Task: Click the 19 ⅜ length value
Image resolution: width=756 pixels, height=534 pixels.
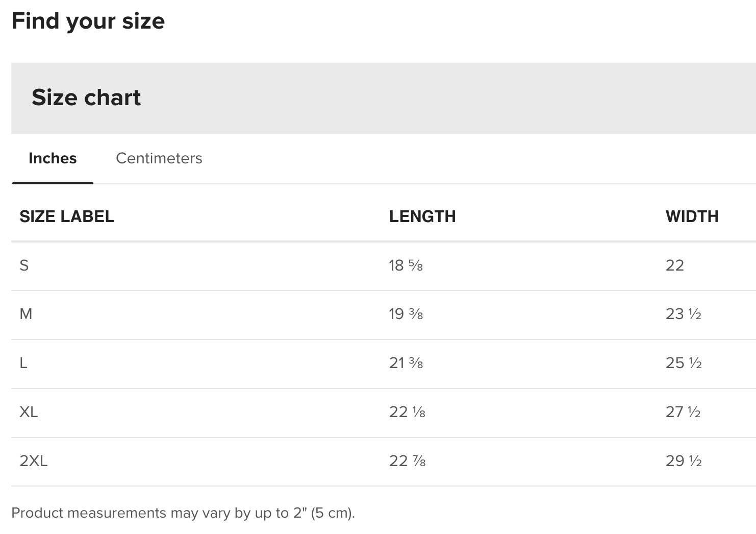Action: [x=406, y=314]
